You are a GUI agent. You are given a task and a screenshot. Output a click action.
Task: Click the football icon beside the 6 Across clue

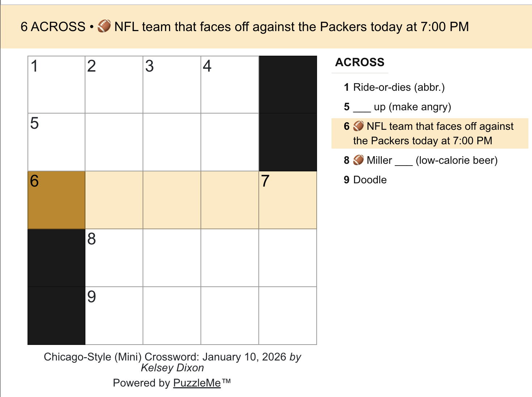pyautogui.click(x=358, y=126)
